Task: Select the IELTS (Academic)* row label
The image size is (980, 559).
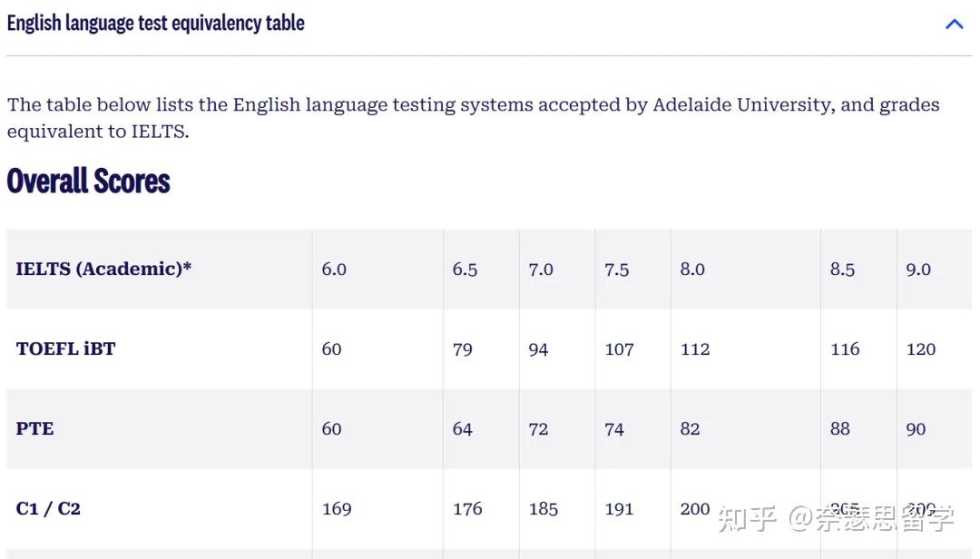Action: pos(103,269)
